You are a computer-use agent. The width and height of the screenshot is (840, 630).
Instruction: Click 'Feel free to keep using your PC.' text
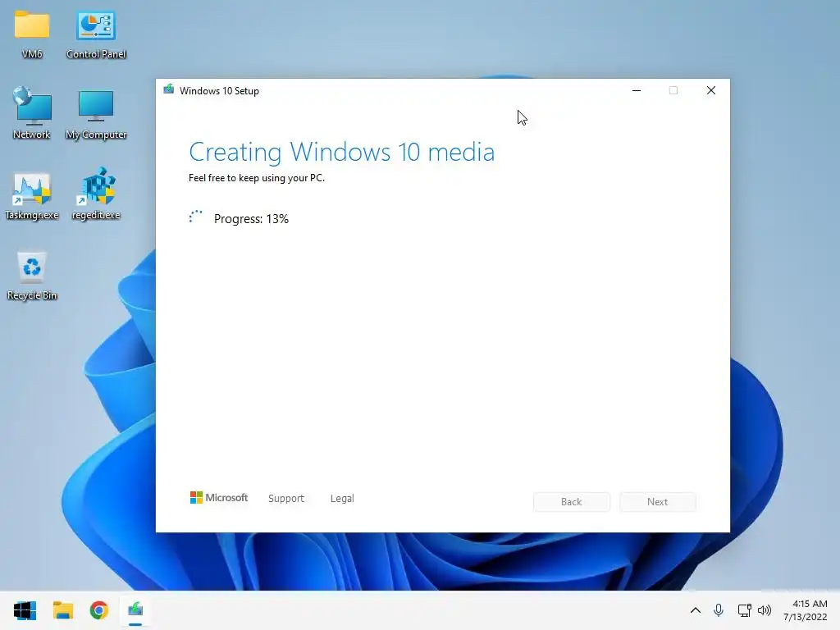[x=257, y=178]
